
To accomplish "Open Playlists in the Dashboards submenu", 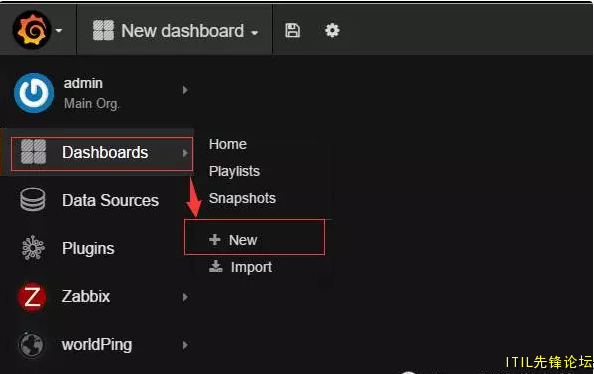I will tap(234, 171).
